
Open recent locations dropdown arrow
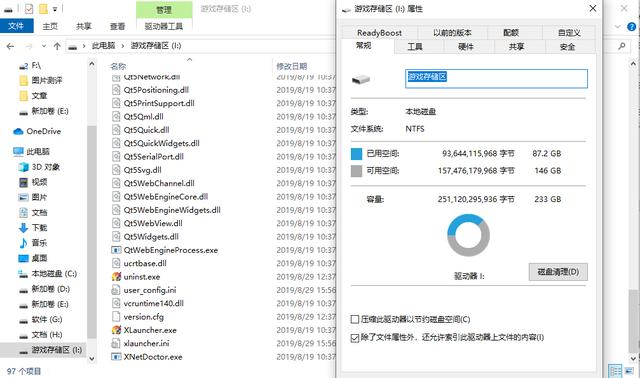click(44, 47)
